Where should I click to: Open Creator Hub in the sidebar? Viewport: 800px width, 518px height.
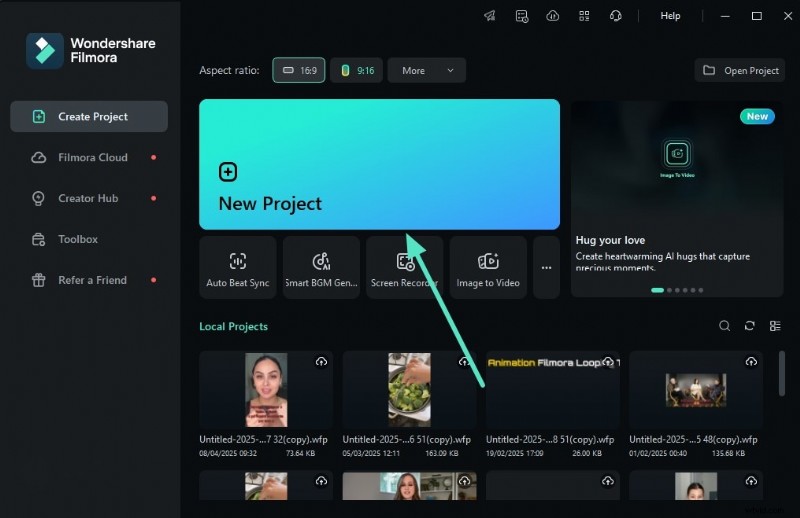(89, 198)
